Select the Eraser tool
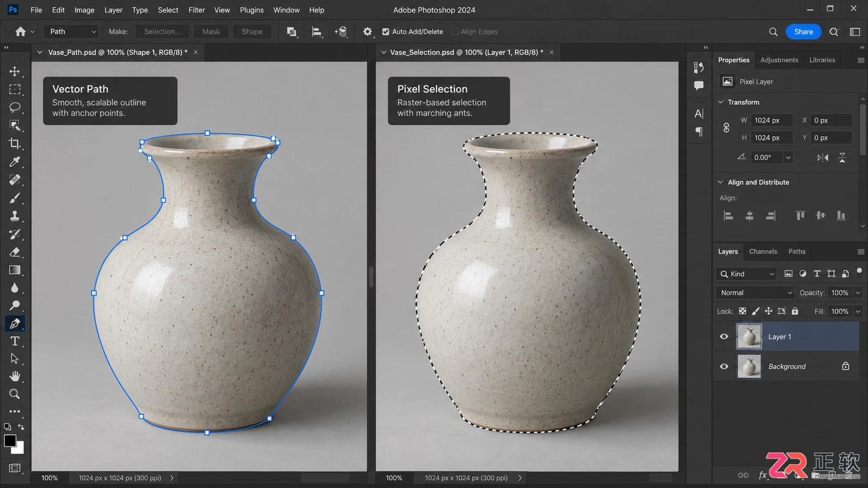 [x=14, y=252]
